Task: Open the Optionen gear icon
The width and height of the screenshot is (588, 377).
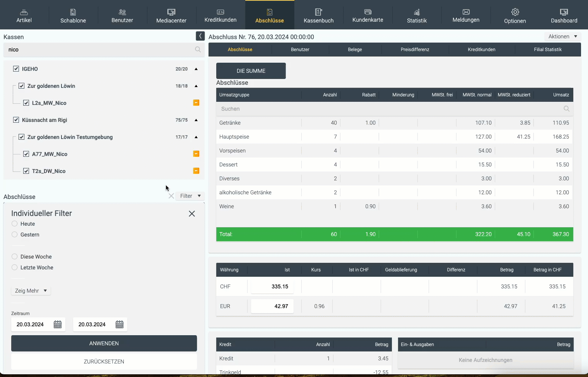Action: 515,12
